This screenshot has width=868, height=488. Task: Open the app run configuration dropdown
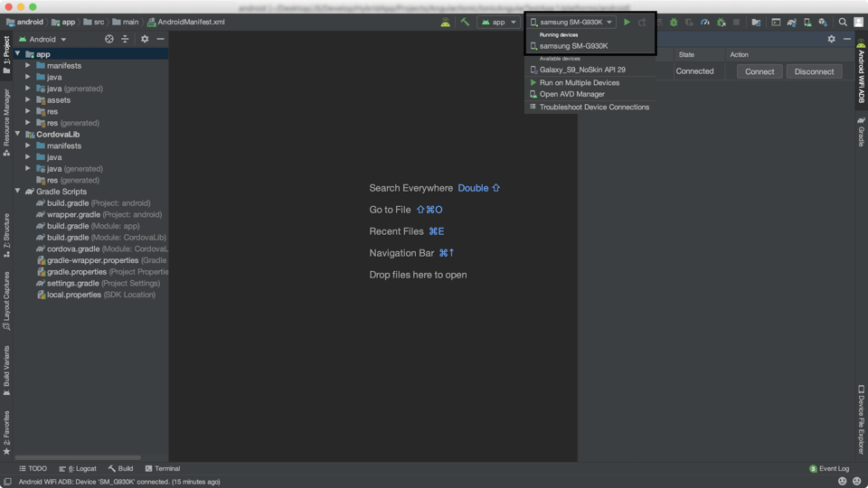click(499, 22)
